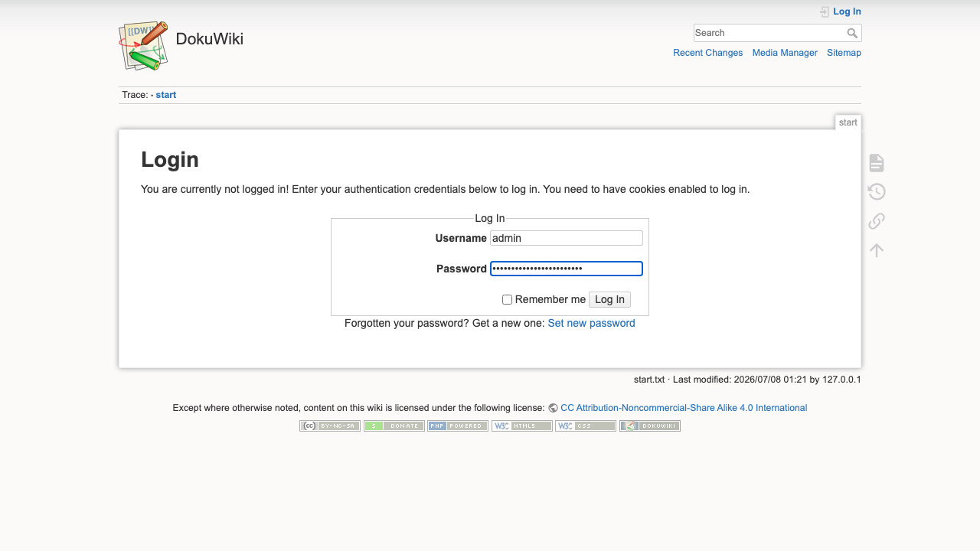Click the DokuWiki logo image
Image resolution: width=980 pixels, height=551 pixels.
(x=143, y=46)
